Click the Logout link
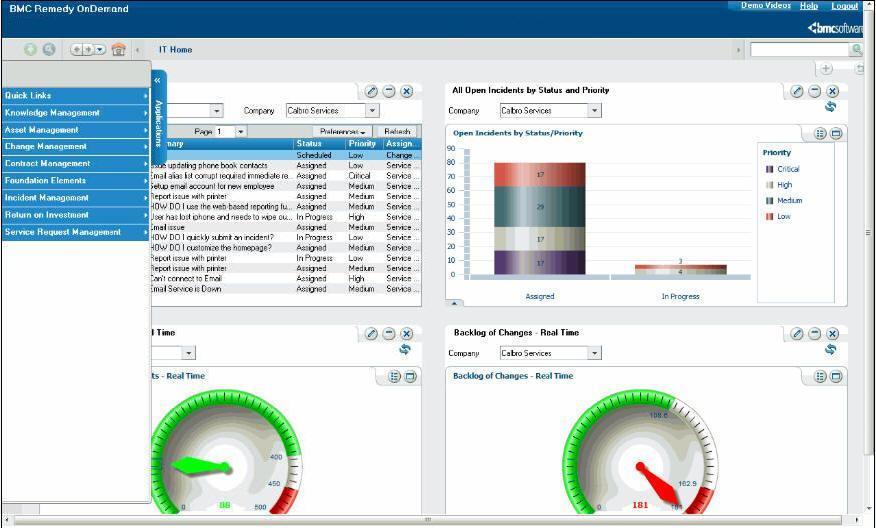Image resolution: width=876 pixels, height=528 pixels. 844,6
